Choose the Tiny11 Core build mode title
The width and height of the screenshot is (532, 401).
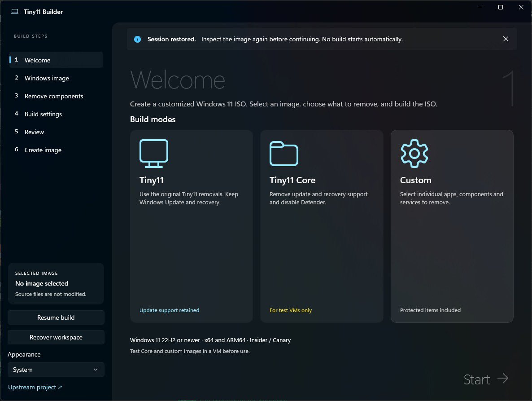(x=292, y=180)
